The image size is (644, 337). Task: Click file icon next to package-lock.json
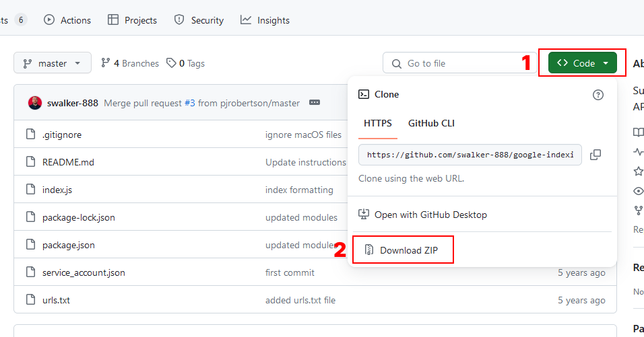[30, 217]
